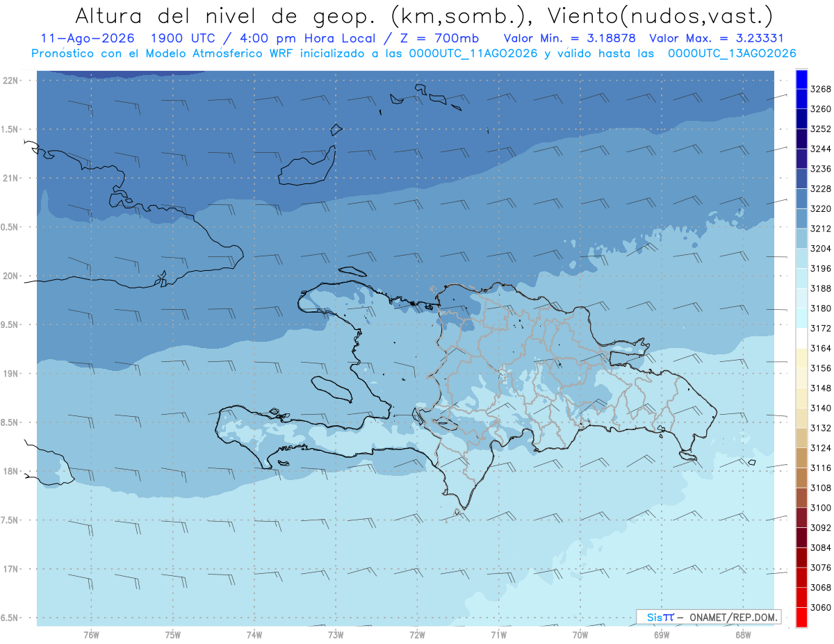
Task: Click the bright red swatch below 3060
Action: pyautogui.click(x=801, y=617)
